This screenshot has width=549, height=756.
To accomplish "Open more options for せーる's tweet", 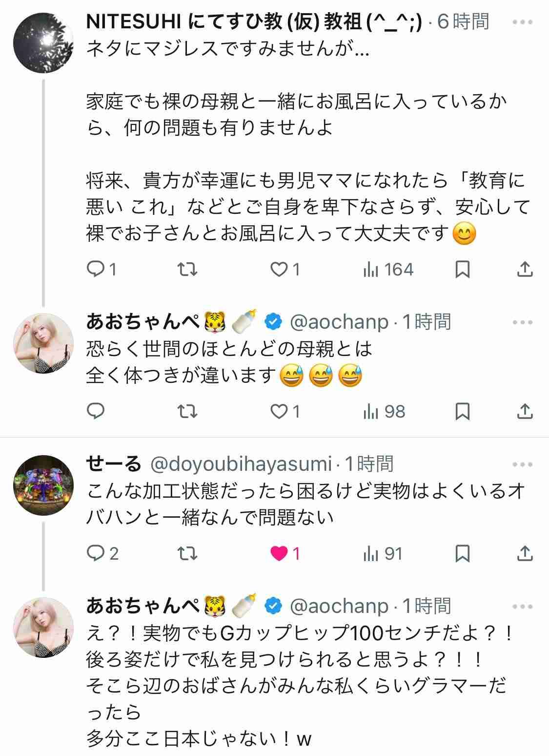I will [523, 464].
